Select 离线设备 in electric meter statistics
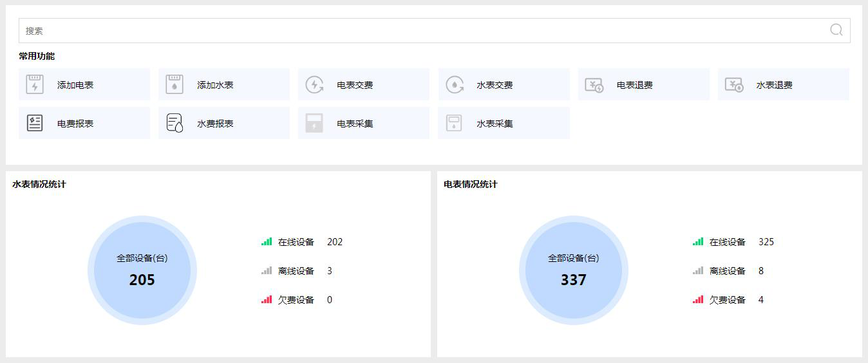868x363 pixels. click(728, 271)
